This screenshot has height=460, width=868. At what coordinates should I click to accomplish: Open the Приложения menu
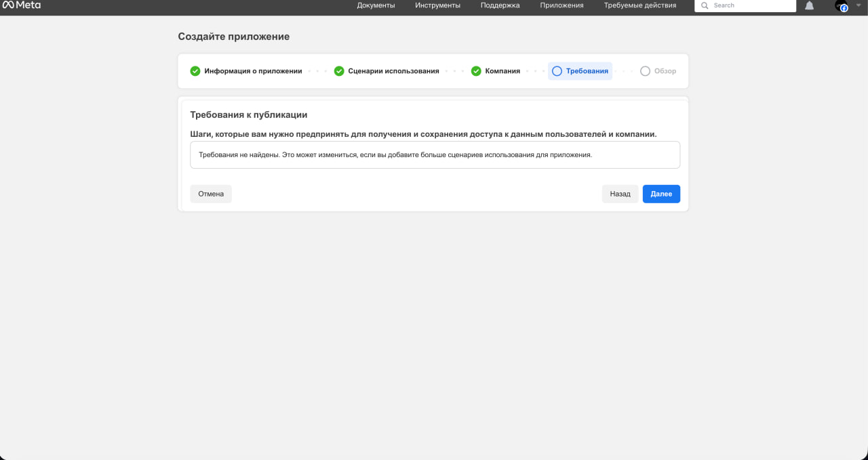tap(561, 6)
